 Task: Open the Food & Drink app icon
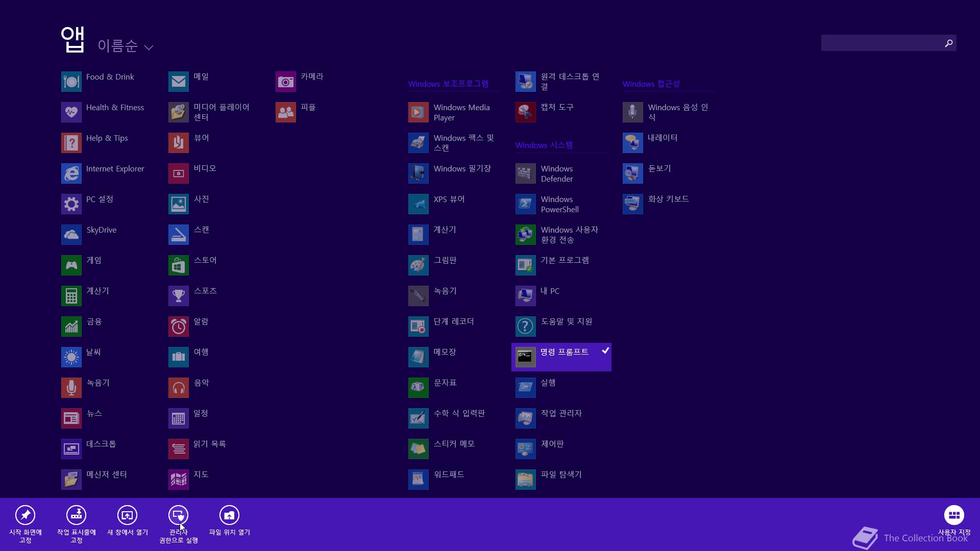click(x=71, y=82)
